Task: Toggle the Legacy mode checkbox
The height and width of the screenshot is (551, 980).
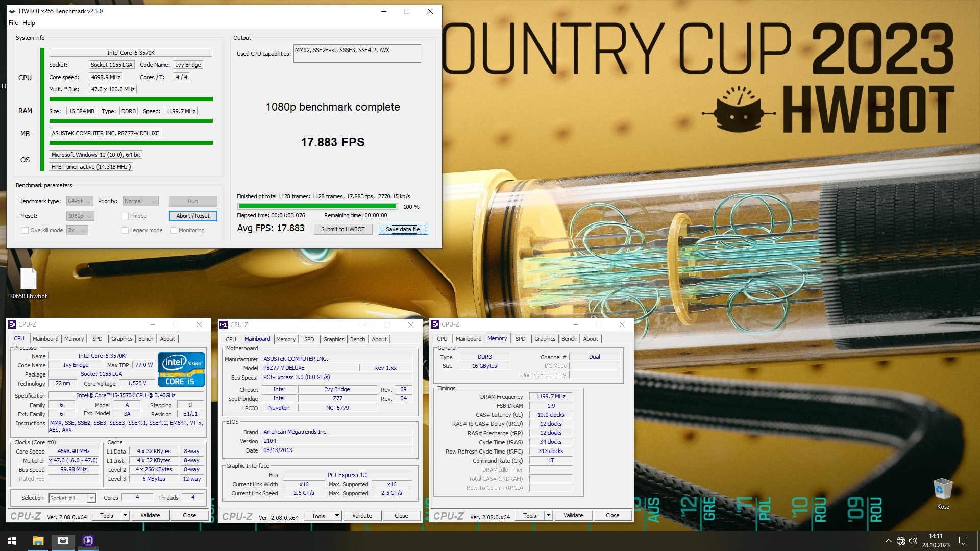Action: [x=125, y=230]
